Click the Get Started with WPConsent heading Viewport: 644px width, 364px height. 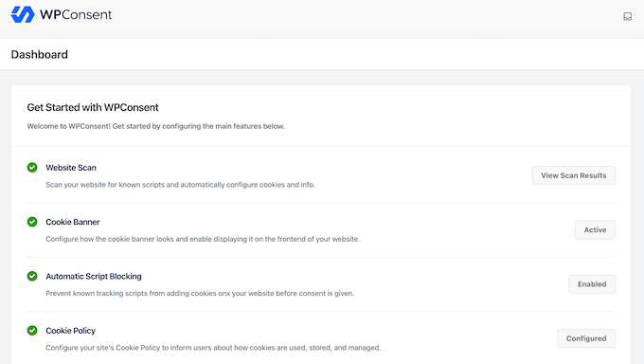point(93,107)
